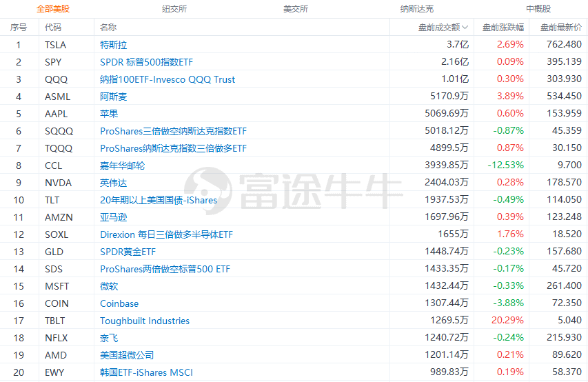This screenshot has width=588, height=382.
Task: Click the 261.400 price value
Action: [x=564, y=286]
